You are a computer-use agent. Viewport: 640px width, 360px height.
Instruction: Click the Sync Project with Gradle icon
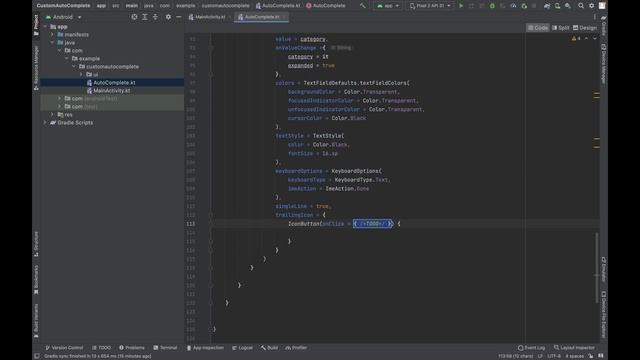547,6
